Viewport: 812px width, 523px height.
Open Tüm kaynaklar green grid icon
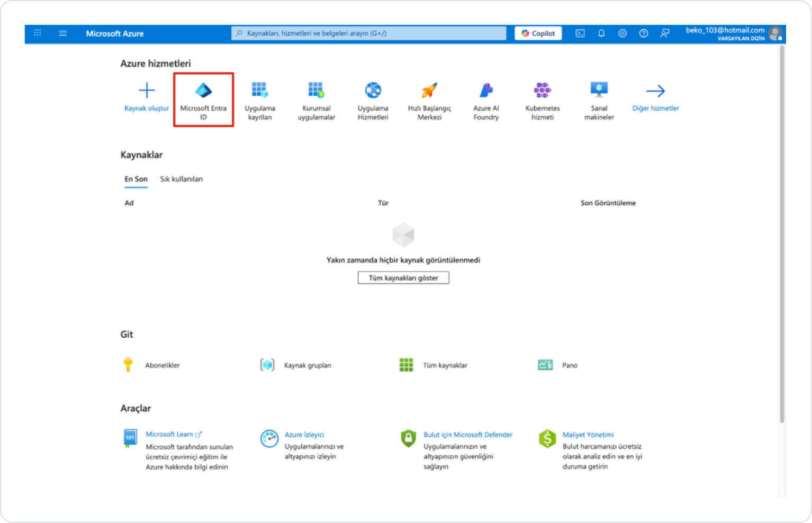(406, 365)
